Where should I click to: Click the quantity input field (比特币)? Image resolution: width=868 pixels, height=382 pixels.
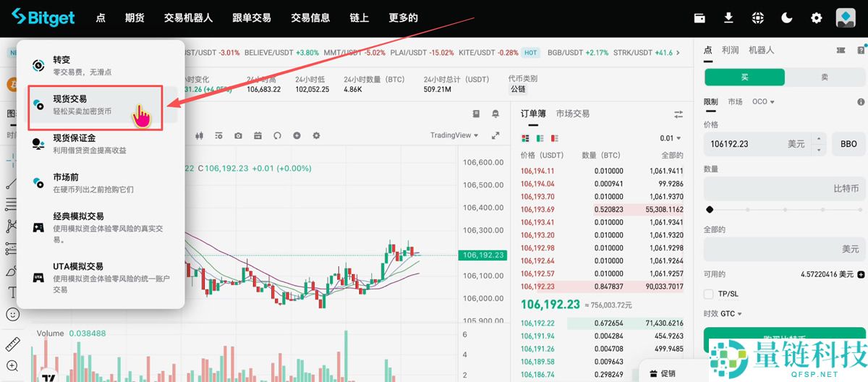click(785, 188)
